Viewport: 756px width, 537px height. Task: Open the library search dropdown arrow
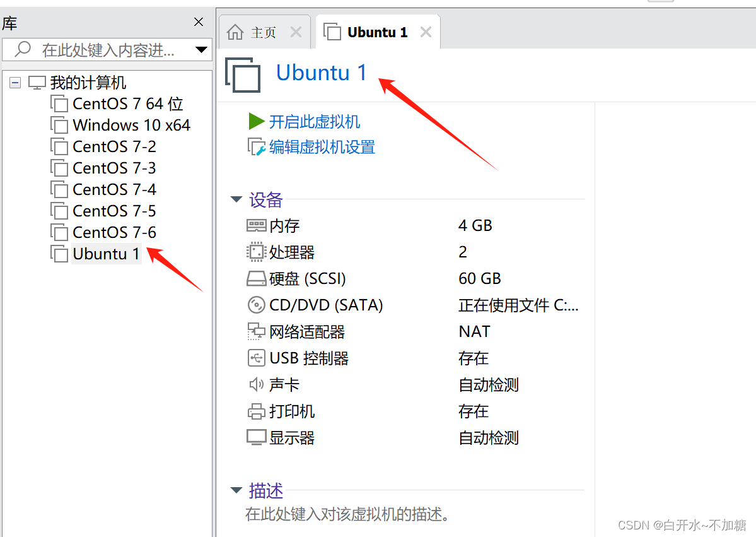click(x=201, y=49)
